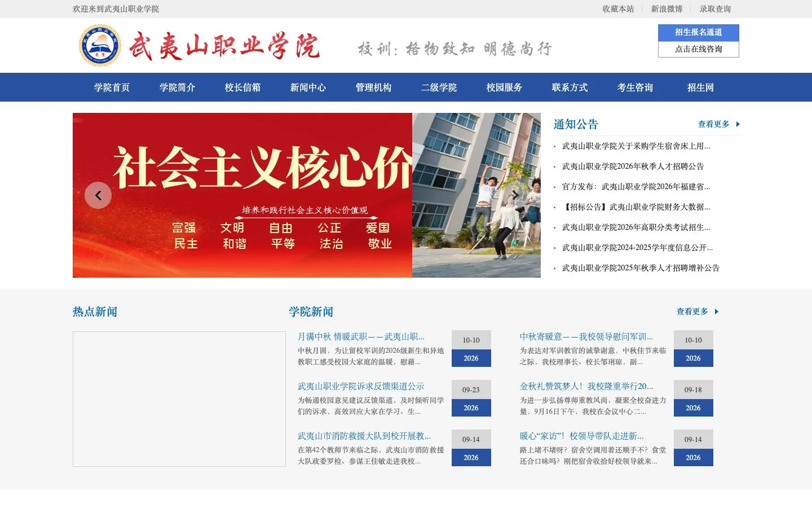
Task: Open 校园服务 navigation item
Action: click(504, 87)
